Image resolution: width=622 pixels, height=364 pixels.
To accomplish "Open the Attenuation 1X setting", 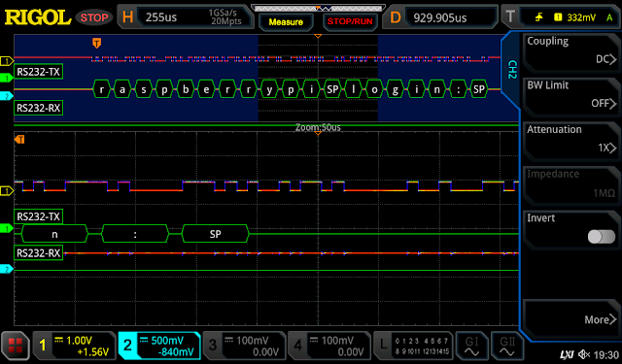I will [x=571, y=141].
